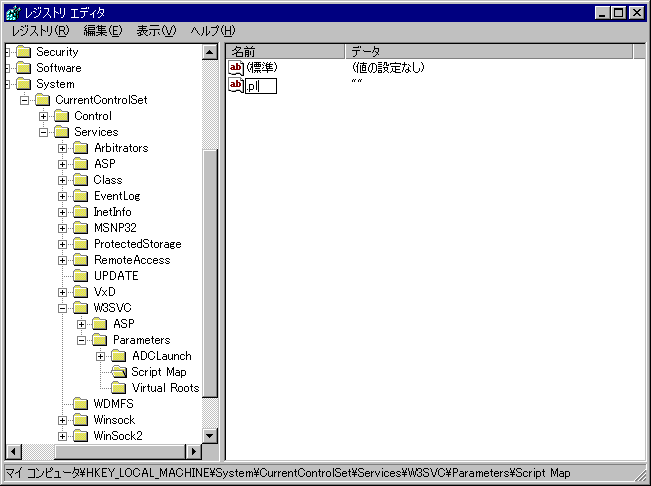Click the .pl value name edit box
This screenshot has height=486, width=651.
click(x=261, y=86)
